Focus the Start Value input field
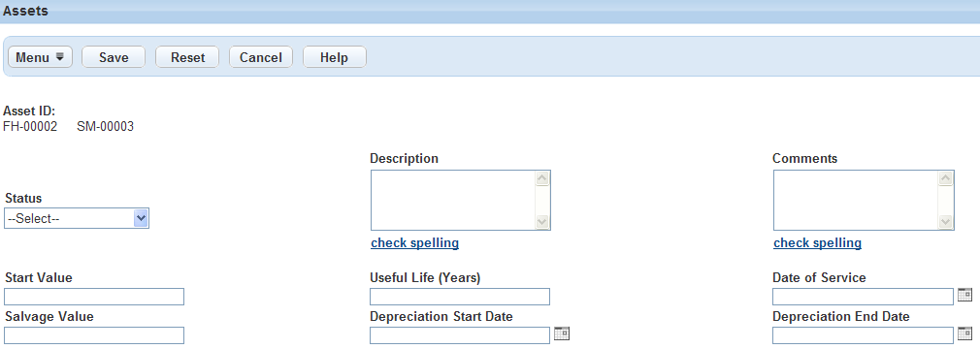This screenshot has width=980, height=349. [94, 297]
